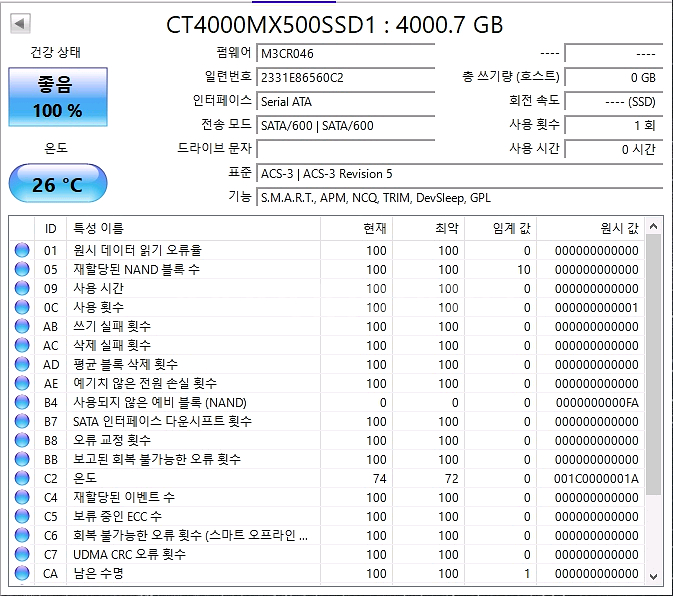This screenshot has height=596, width=673.
Task: Click the scroll up arrow of SMART list
Action: point(653,226)
